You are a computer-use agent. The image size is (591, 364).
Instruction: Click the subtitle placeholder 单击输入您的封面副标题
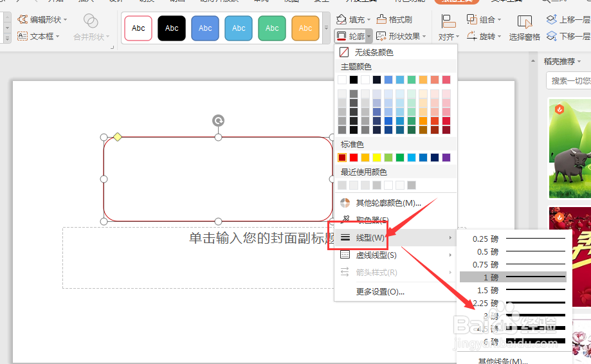[262, 238]
